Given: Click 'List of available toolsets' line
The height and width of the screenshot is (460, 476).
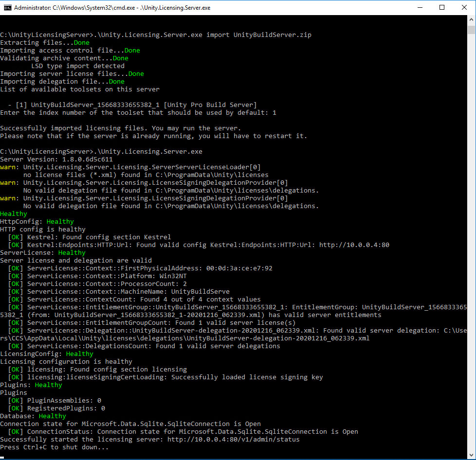Looking at the screenshot, I should coord(80,89).
